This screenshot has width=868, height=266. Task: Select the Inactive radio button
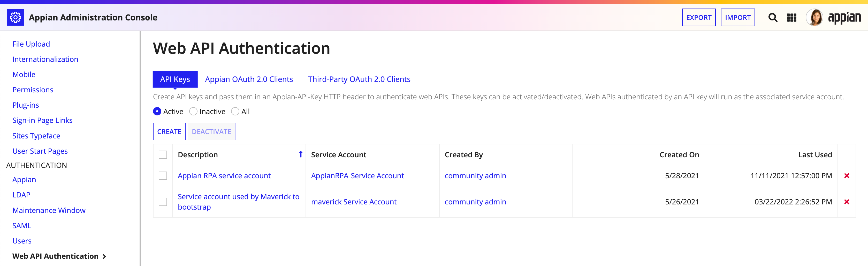tap(193, 111)
